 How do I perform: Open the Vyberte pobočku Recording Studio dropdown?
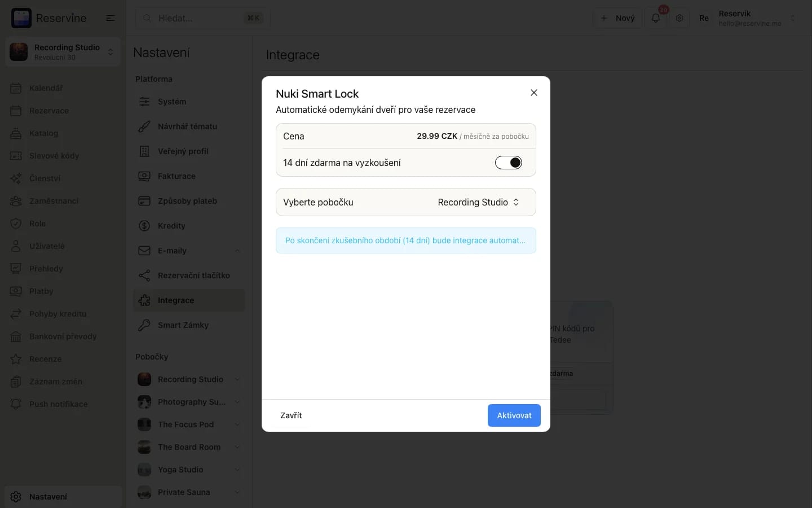(478, 202)
